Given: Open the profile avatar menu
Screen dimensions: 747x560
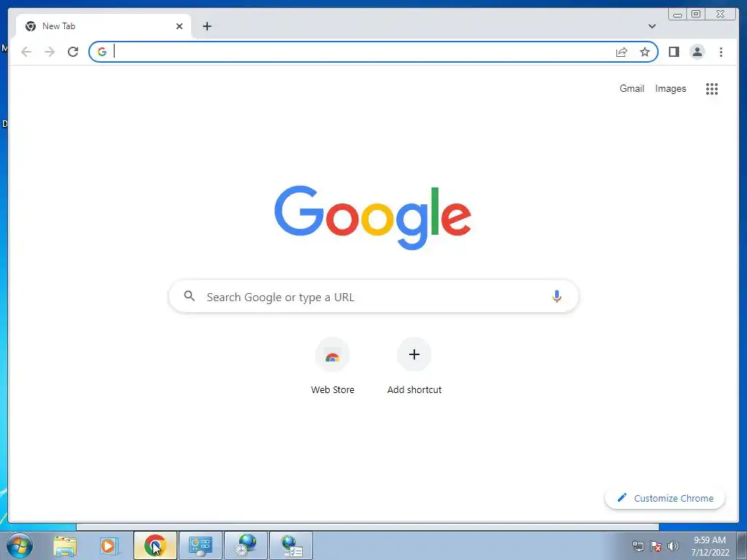Looking at the screenshot, I should tap(697, 52).
